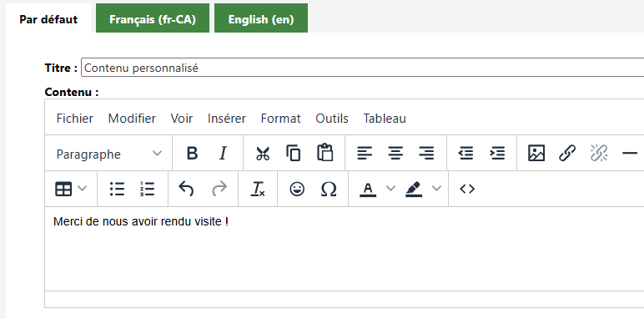Open the text color dropdown arrow
Screen dimensions: 644x319
(390, 189)
